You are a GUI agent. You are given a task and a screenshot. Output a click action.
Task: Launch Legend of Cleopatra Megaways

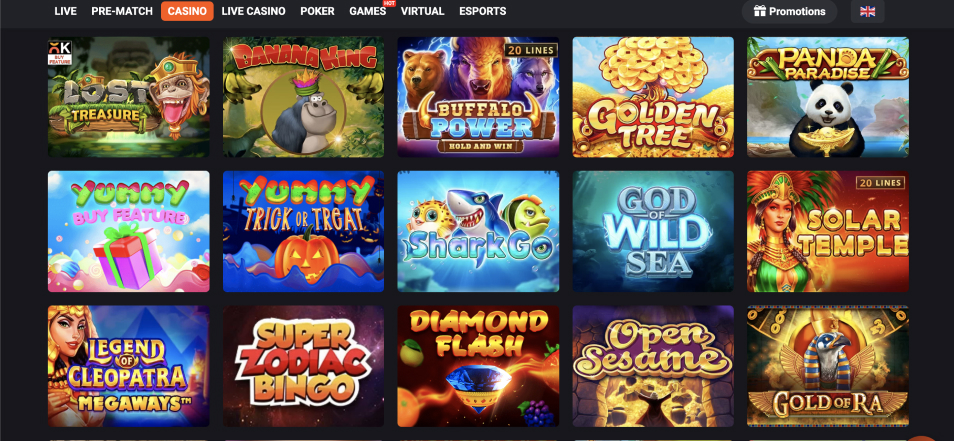click(x=129, y=366)
